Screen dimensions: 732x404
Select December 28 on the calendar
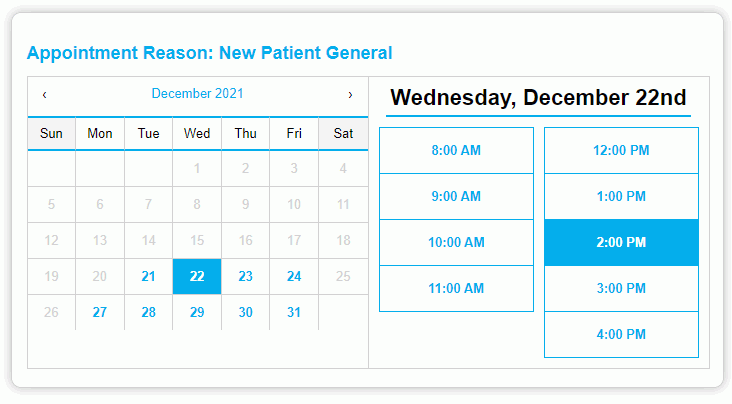[x=148, y=312]
